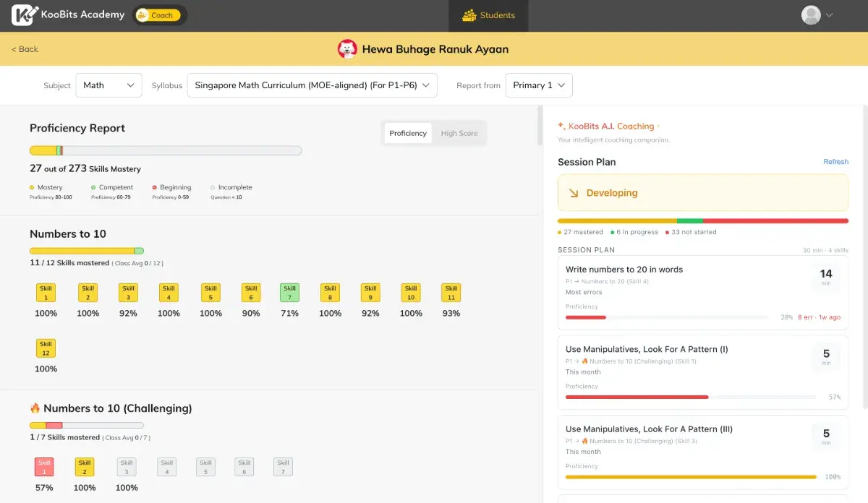Screen dimensions: 868x503
Task: Open the Students tab
Action: (x=489, y=15)
